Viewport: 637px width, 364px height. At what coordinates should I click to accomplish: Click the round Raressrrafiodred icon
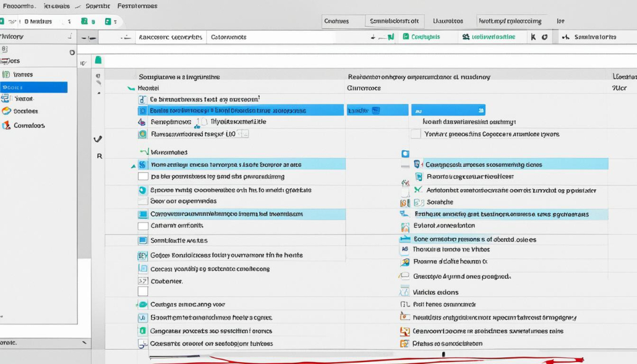(x=143, y=134)
